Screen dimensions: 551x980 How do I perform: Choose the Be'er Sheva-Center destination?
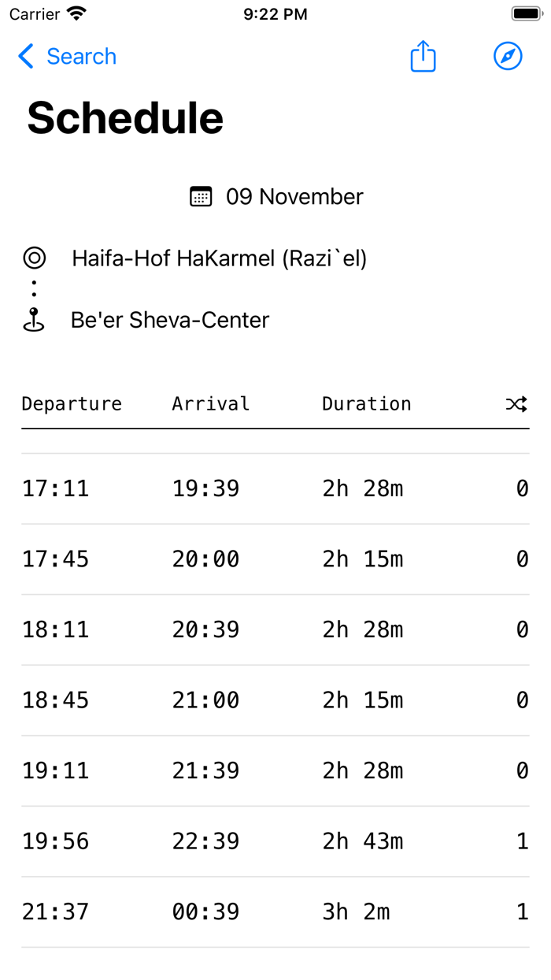169,319
